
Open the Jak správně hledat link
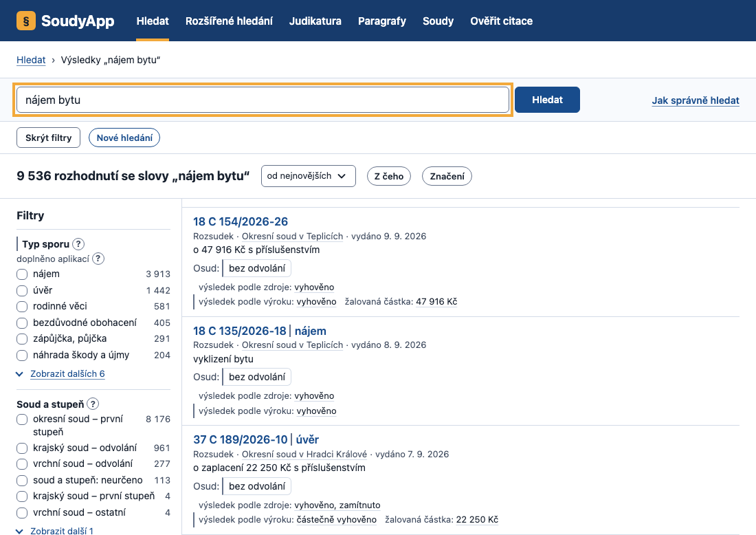[x=696, y=100]
